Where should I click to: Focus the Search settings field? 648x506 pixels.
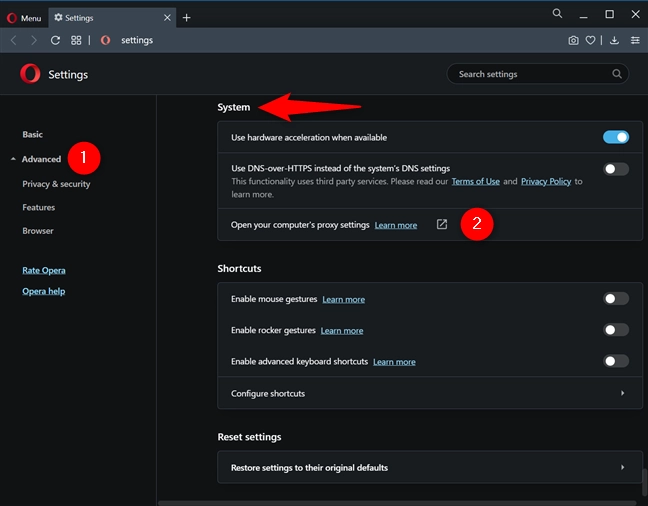pyautogui.click(x=538, y=74)
